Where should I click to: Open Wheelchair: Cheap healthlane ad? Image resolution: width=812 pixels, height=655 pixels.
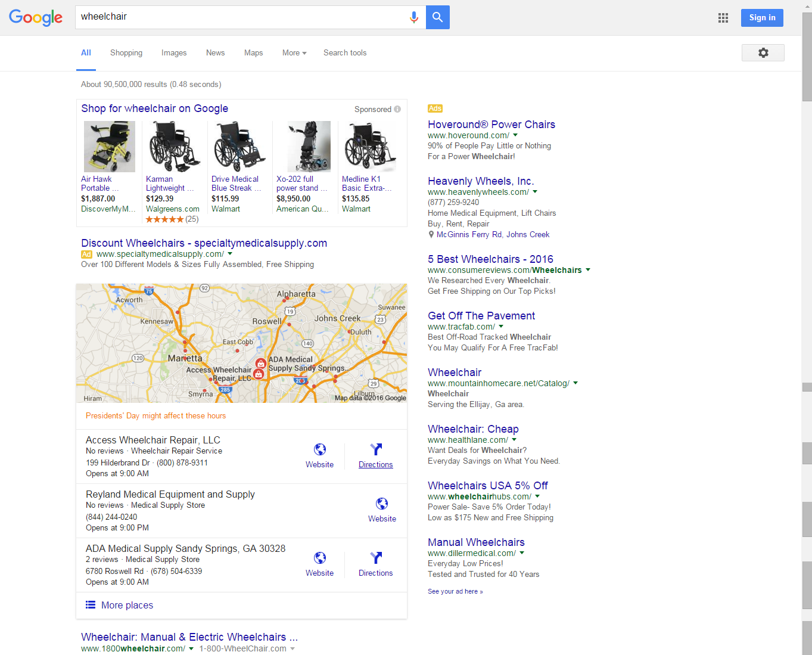pos(473,429)
